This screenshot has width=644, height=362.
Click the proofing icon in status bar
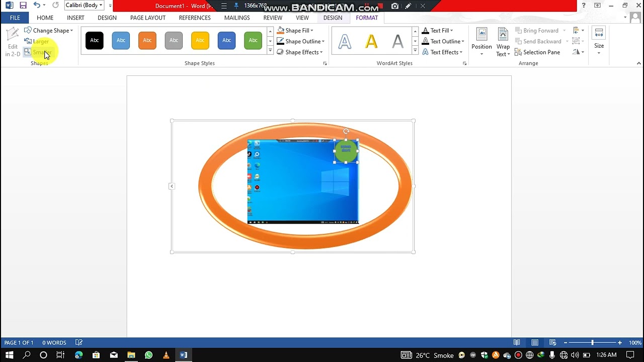click(79, 342)
